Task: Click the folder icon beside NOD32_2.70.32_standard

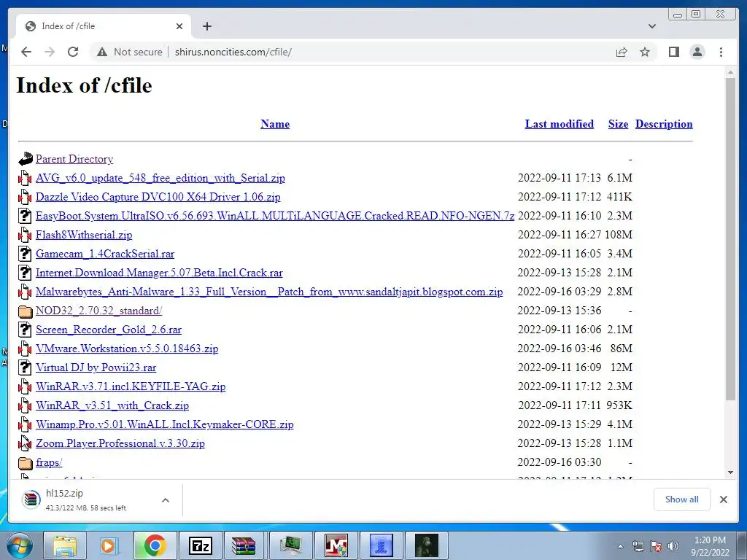Action: (x=26, y=311)
